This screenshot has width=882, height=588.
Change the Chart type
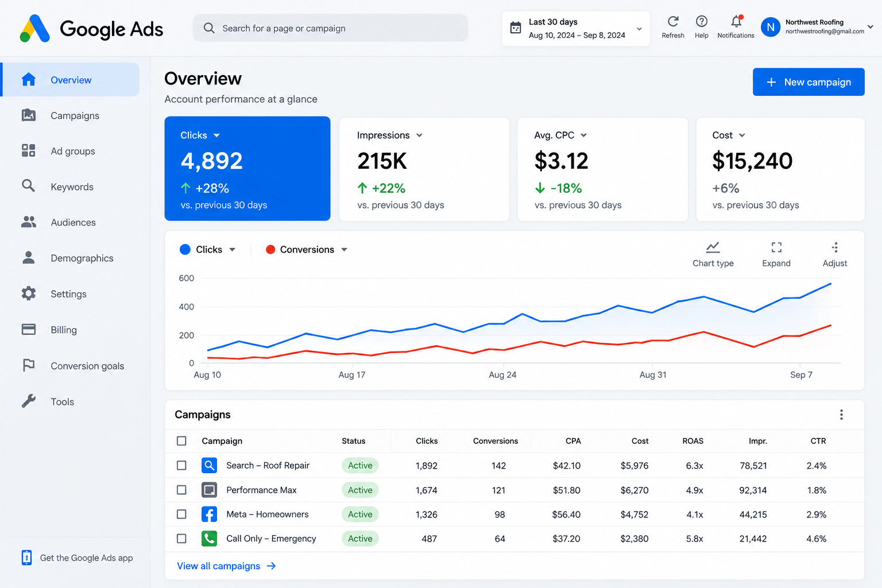[713, 254]
